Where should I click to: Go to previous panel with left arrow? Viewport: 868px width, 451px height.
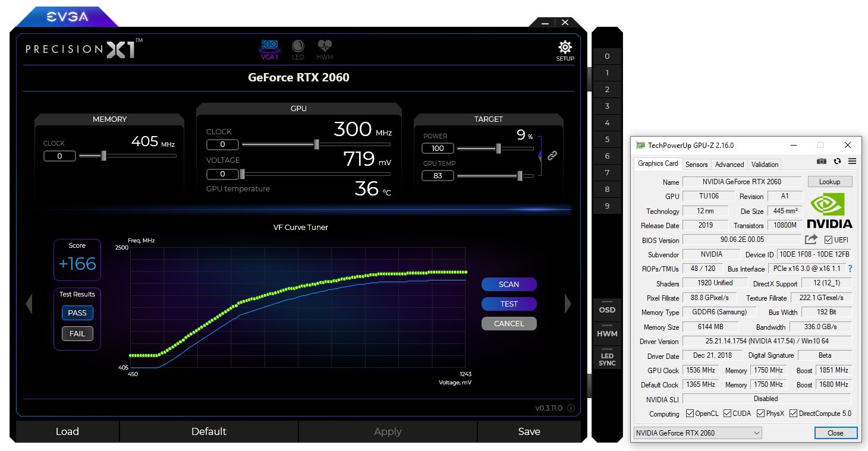29,304
